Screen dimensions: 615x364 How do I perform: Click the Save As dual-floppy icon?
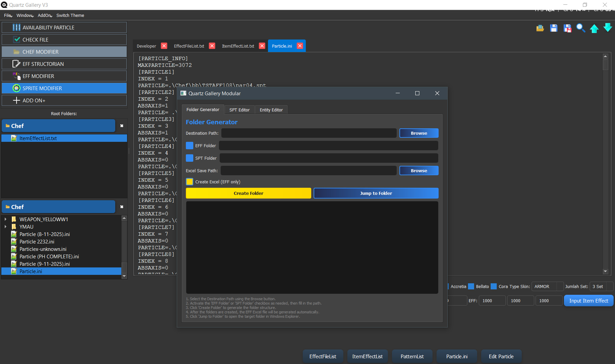[567, 28]
